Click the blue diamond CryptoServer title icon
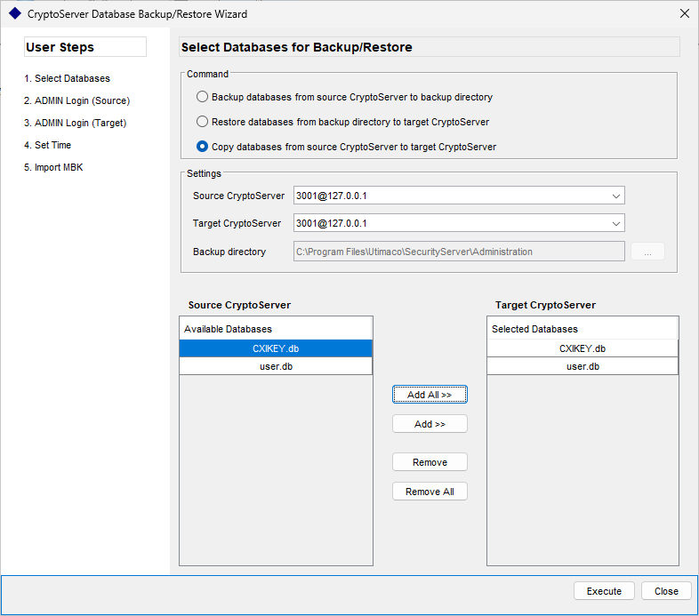699x616 pixels. tap(15, 14)
